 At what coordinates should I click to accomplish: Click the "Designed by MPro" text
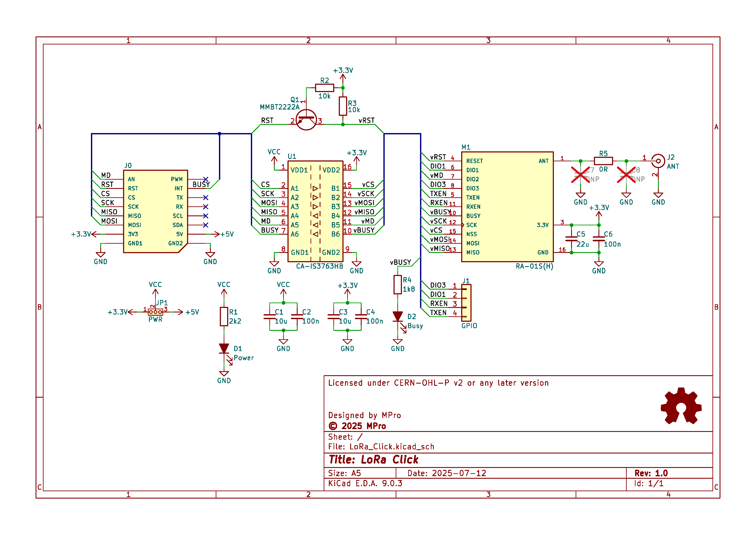point(364,415)
